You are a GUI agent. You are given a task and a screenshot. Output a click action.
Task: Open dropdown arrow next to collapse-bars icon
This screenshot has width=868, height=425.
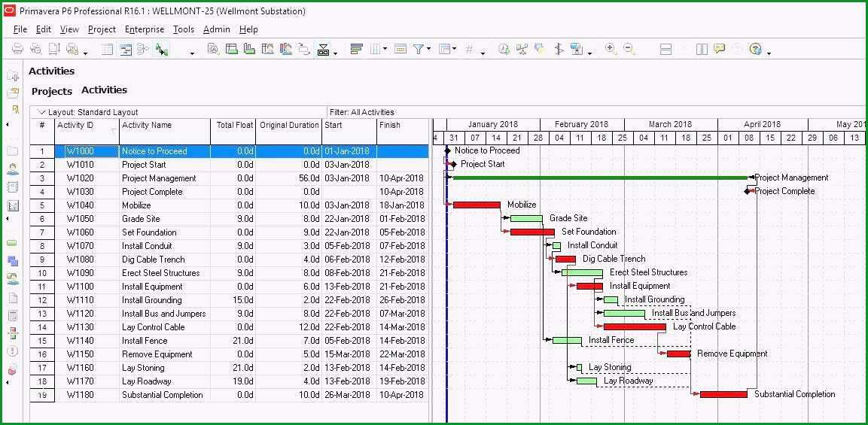(336, 53)
